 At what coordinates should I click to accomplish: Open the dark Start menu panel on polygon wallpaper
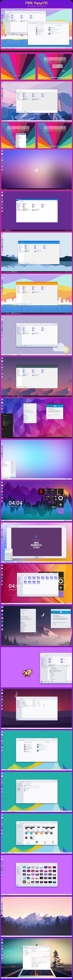[8, 425]
